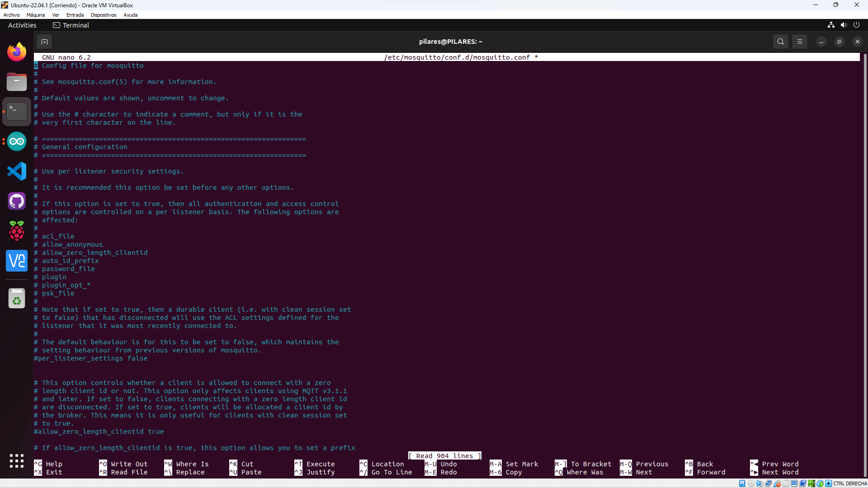Viewport: 868px width, 488px height.
Task: Open the Terminal app menu in top bar
Action: (x=71, y=25)
